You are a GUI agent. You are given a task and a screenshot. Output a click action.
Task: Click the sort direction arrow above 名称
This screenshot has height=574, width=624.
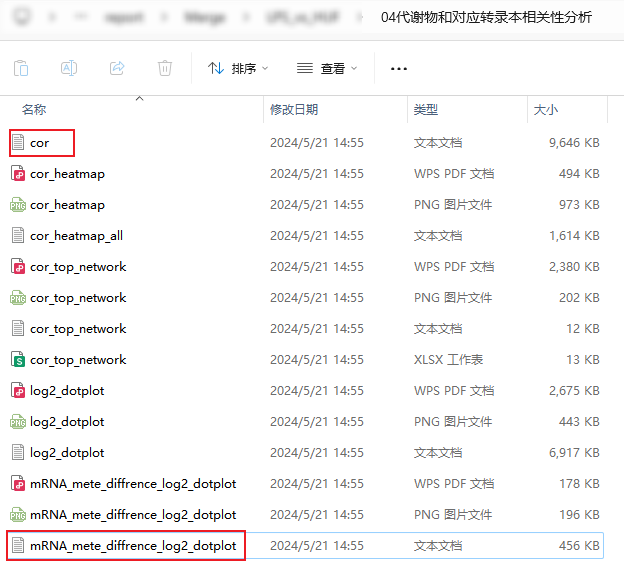(x=139, y=98)
